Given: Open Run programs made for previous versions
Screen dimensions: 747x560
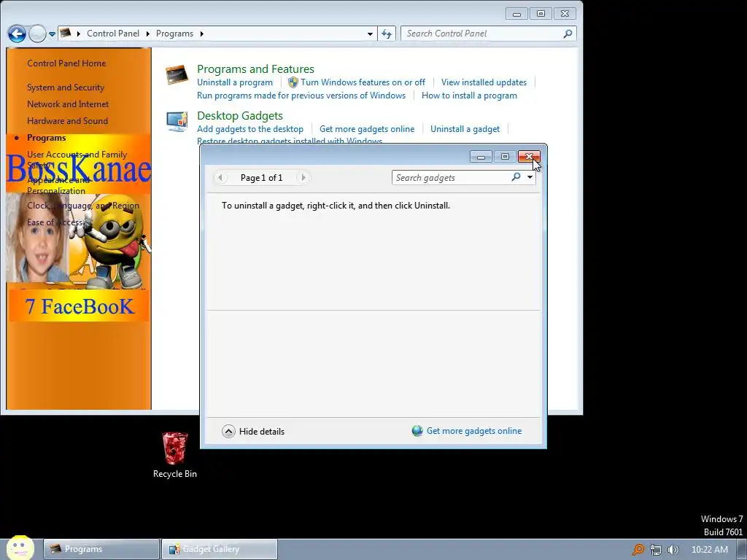Looking at the screenshot, I should point(301,96).
